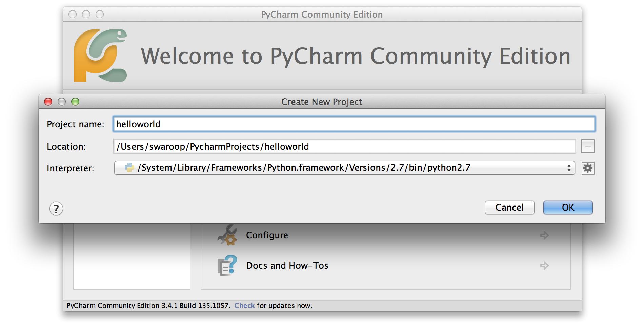Cancel the Create New Project dialog
This screenshot has width=644, height=325.
[x=509, y=208]
